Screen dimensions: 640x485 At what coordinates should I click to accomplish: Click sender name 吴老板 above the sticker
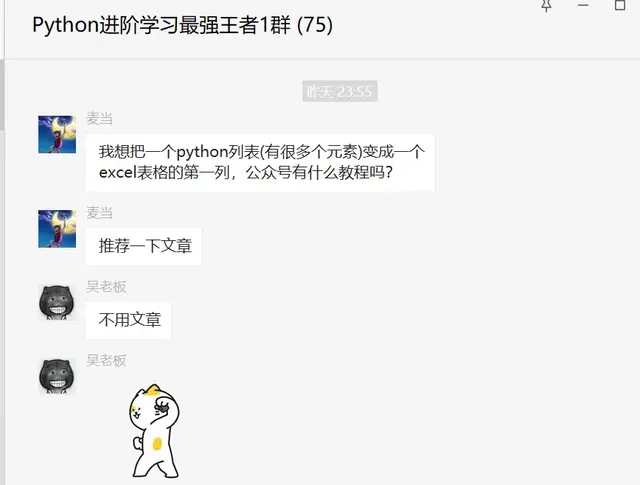[106, 361]
